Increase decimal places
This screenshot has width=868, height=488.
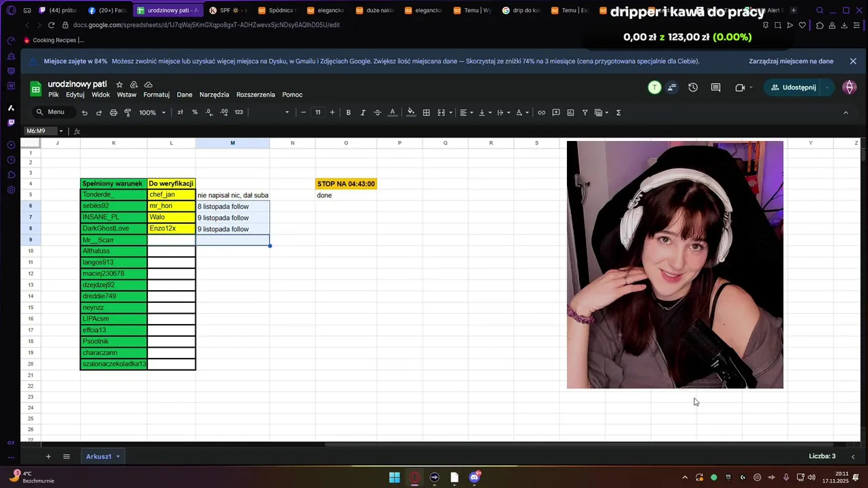click(224, 113)
